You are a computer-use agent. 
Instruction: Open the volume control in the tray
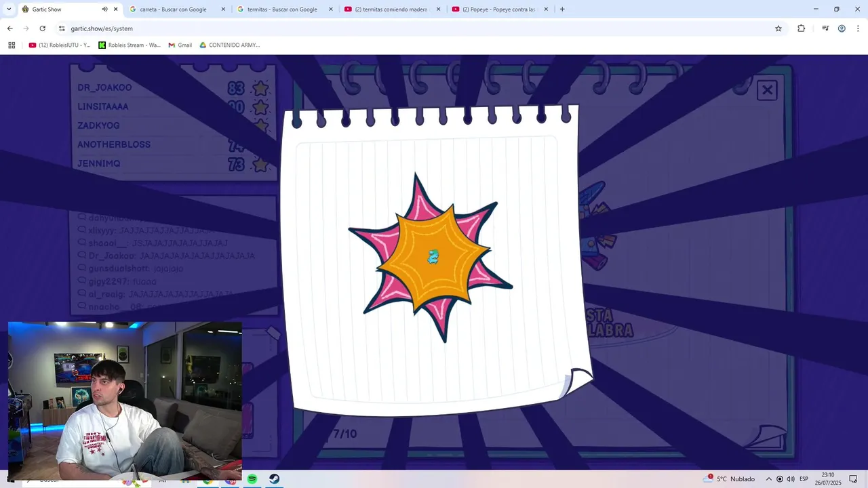click(791, 479)
